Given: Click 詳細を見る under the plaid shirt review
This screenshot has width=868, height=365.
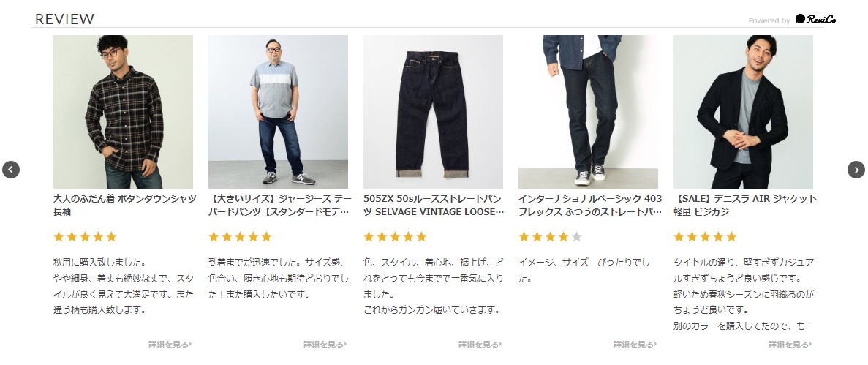Looking at the screenshot, I should point(170,345).
